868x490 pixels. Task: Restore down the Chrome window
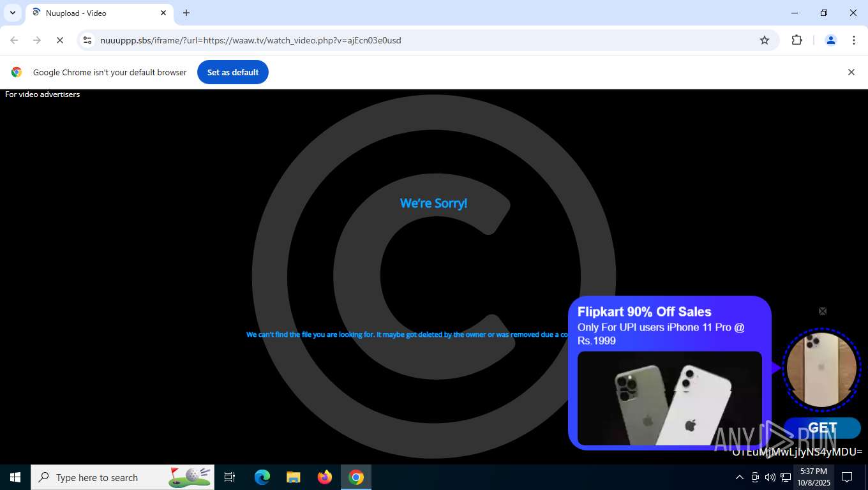click(824, 13)
